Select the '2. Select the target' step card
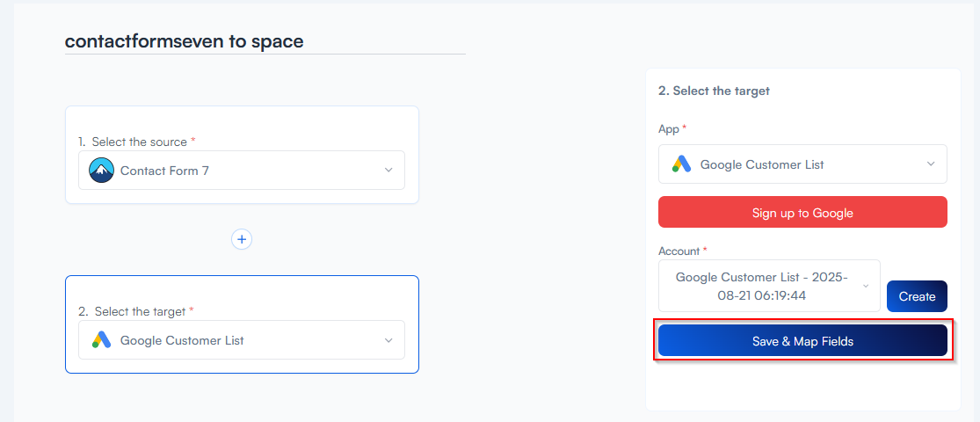The height and width of the screenshot is (422, 980). coord(242,293)
